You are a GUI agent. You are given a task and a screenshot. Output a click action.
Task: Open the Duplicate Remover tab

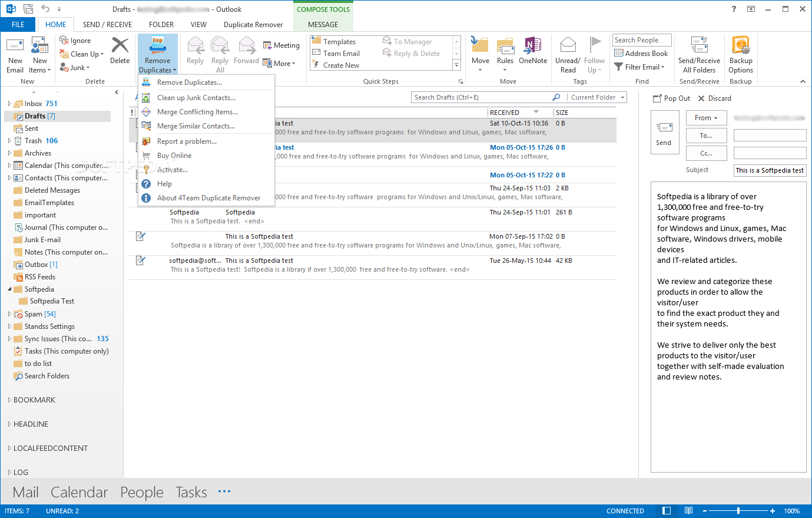253,25
